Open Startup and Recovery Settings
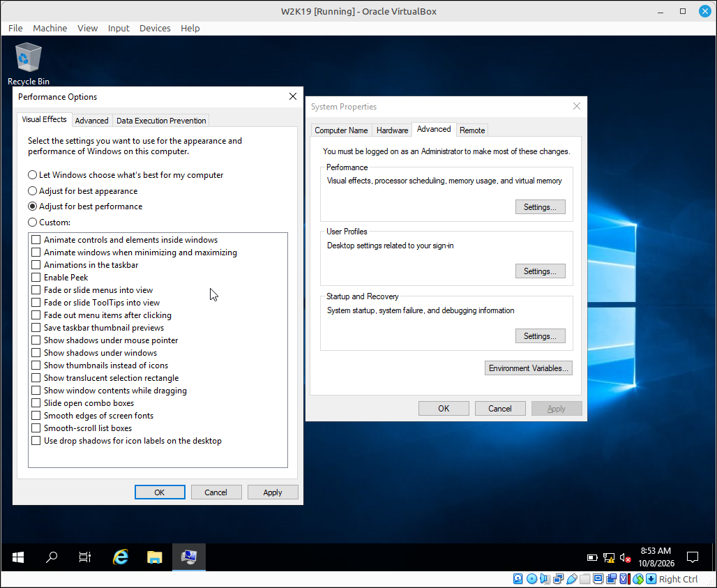 (x=540, y=336)
